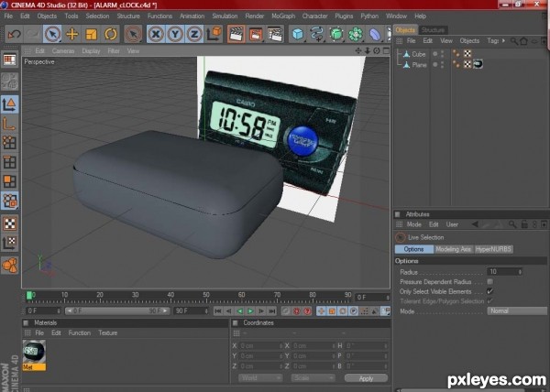The image size is (550, 392).
Task: Expand the Tags menu arrow in Objects panel
Action: tap(503, 40)
